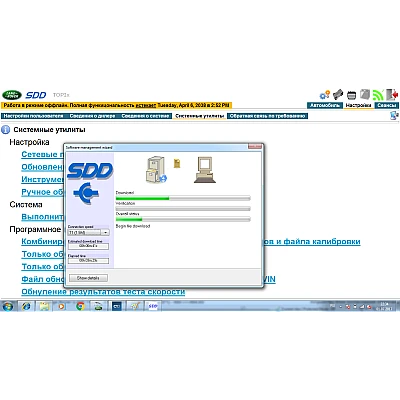The height and width of the screenshot is (400, 400).
Task: Open the Connection speed dropdown
Action: 105,232
